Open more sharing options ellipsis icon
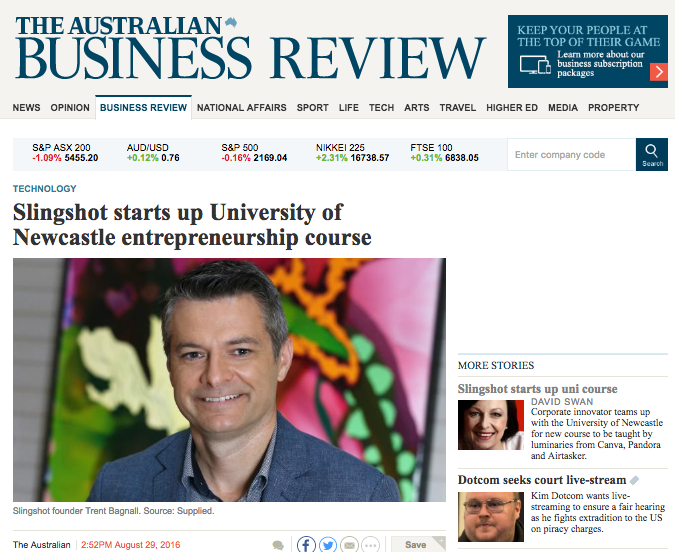Screen dimensions: 675x552 [x=371, y=545]
